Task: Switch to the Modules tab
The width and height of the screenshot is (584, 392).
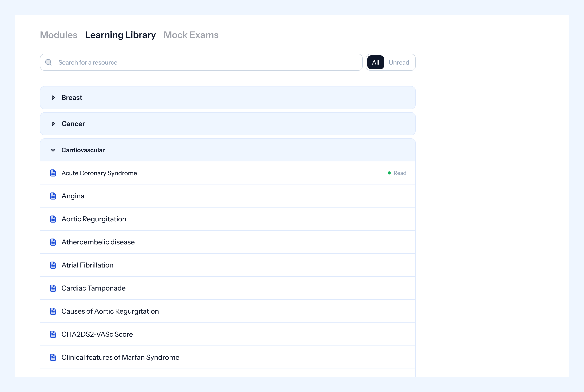Action: coord(58,35)
